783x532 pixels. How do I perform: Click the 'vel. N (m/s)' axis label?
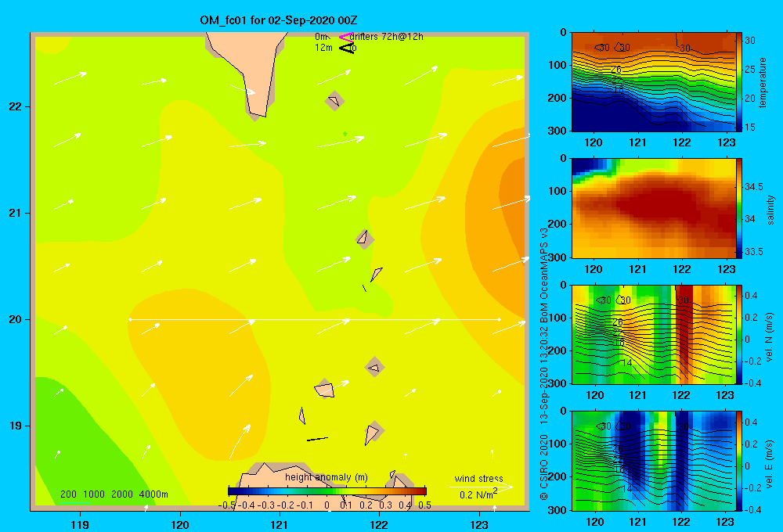point(770,337)
